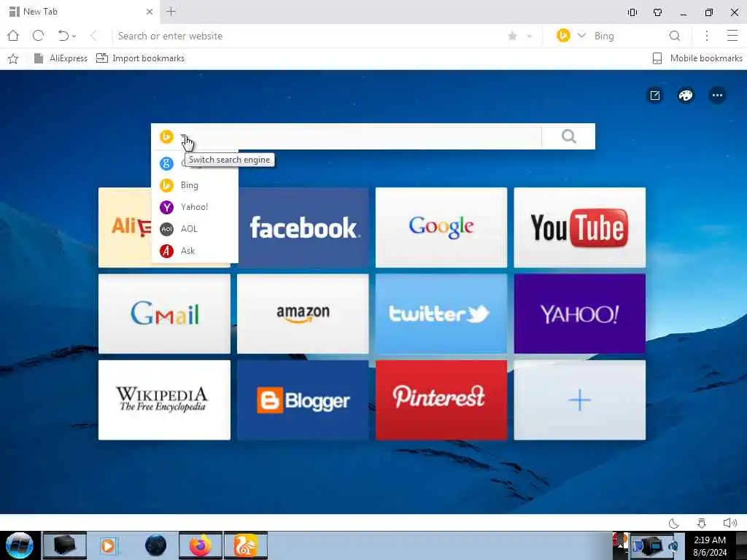Screen dimensions: 747x560
Task: Open the Gmail speed dial tile
Action: (164, 314)
